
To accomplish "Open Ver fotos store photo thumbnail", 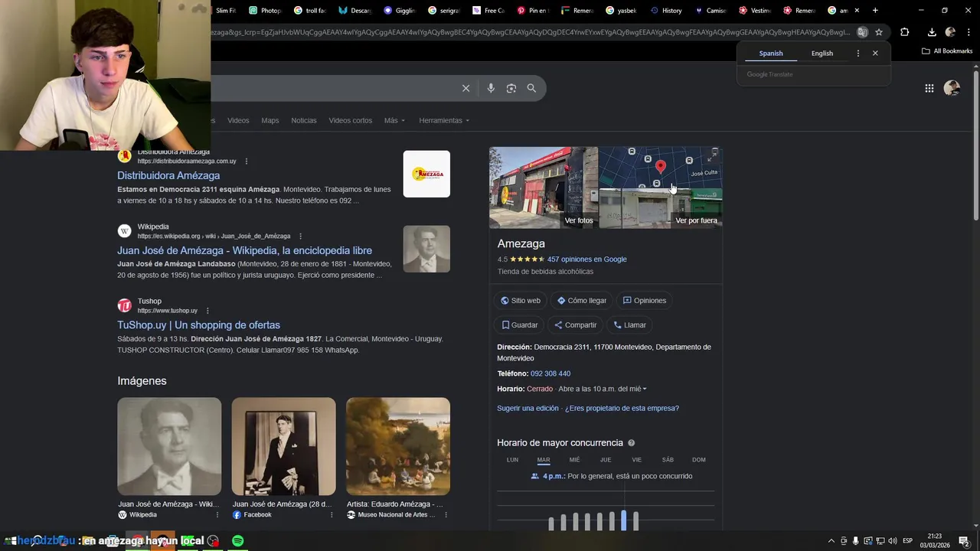I will click(x=544, y=187).
